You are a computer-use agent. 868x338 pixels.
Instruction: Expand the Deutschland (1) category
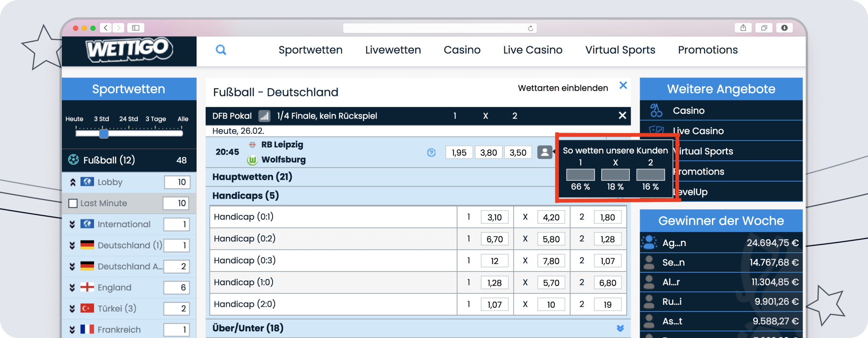pos(72,245)
